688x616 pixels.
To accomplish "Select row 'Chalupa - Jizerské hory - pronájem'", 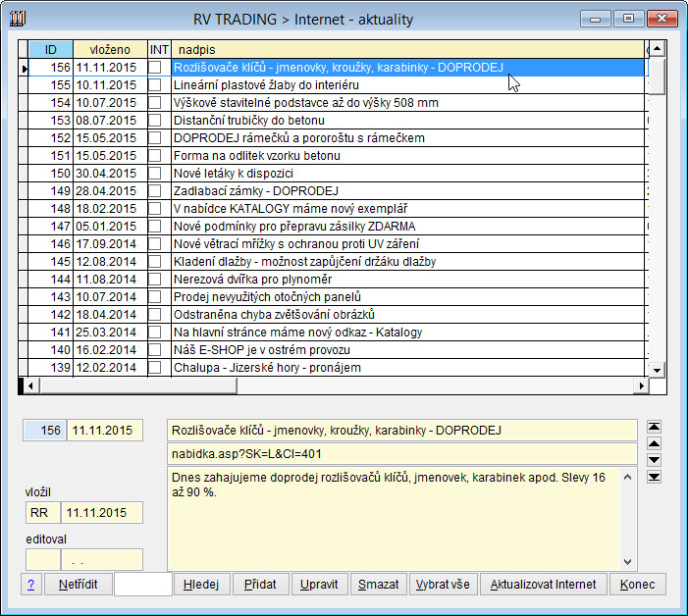I will pos(407,367).
